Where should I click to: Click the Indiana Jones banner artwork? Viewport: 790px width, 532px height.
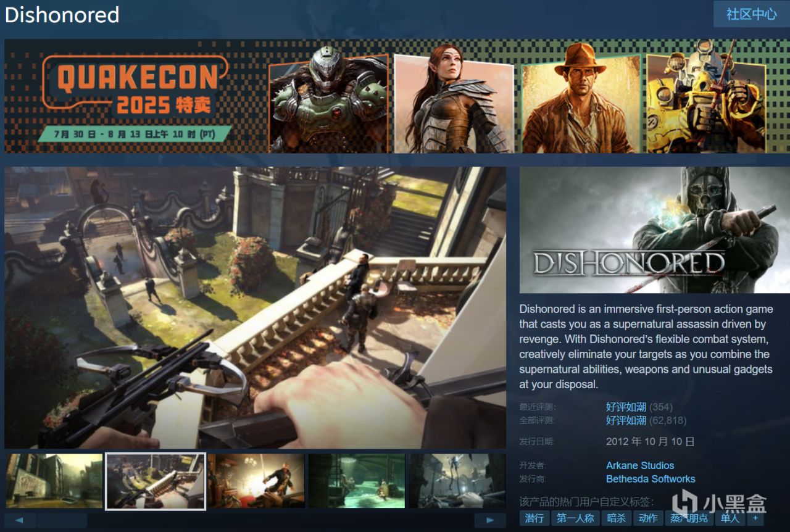[580, 99]
